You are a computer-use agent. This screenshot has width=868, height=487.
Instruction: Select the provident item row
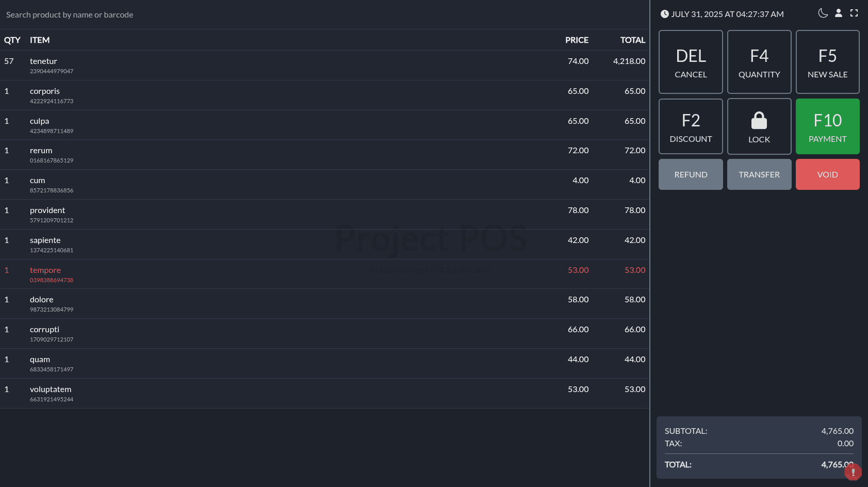pos(324,215)
